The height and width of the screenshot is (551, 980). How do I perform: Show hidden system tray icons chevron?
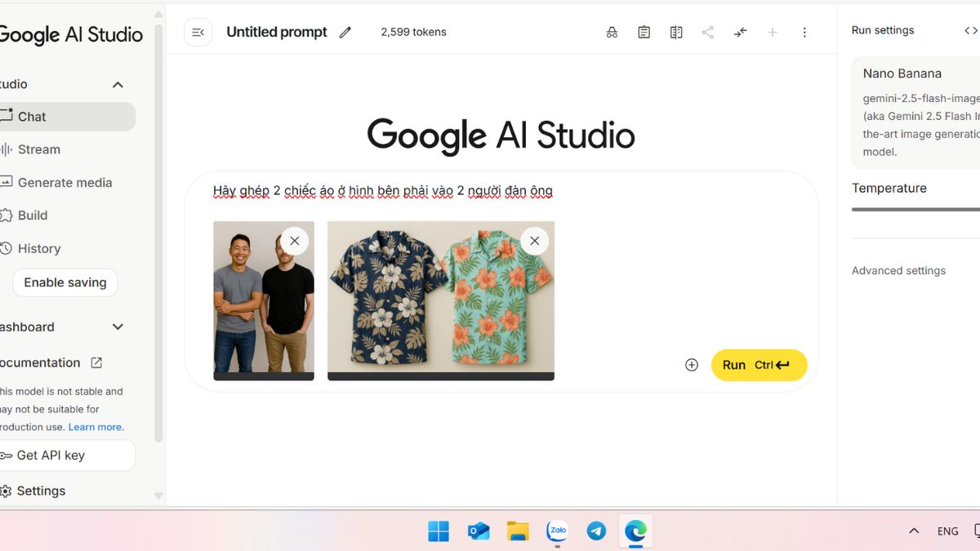[914, 531]
